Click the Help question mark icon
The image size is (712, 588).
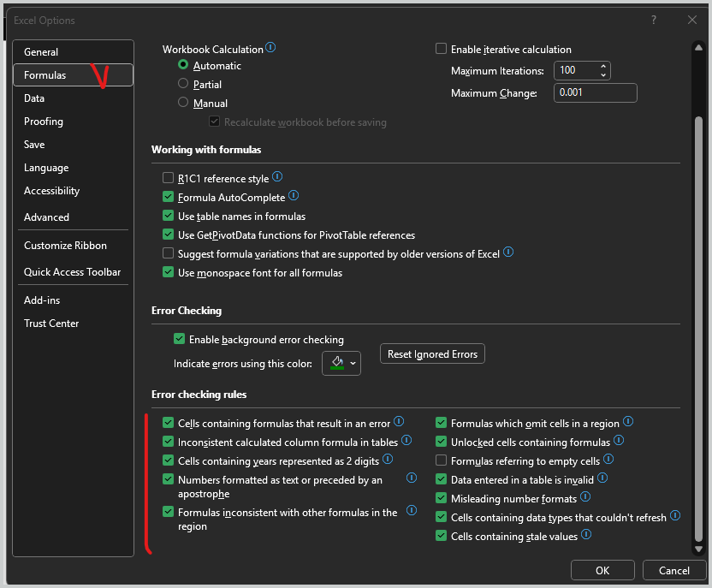coord(654,20)
